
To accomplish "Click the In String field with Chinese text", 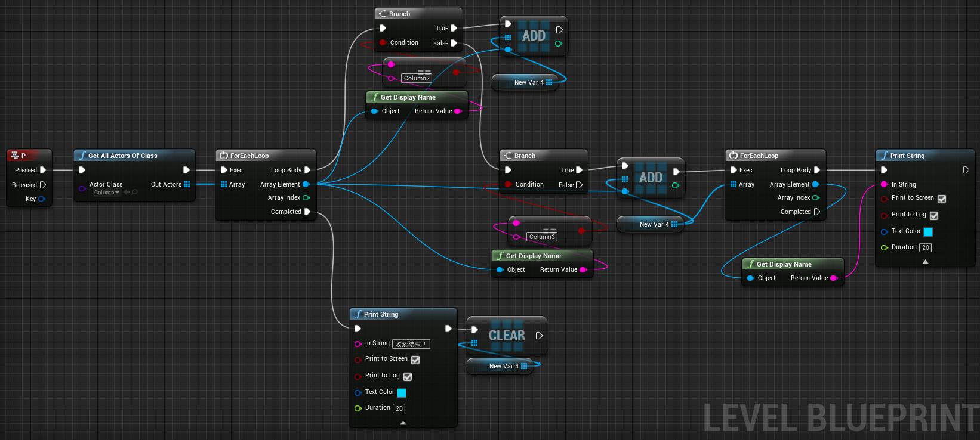I will click(x=411, y=344).
